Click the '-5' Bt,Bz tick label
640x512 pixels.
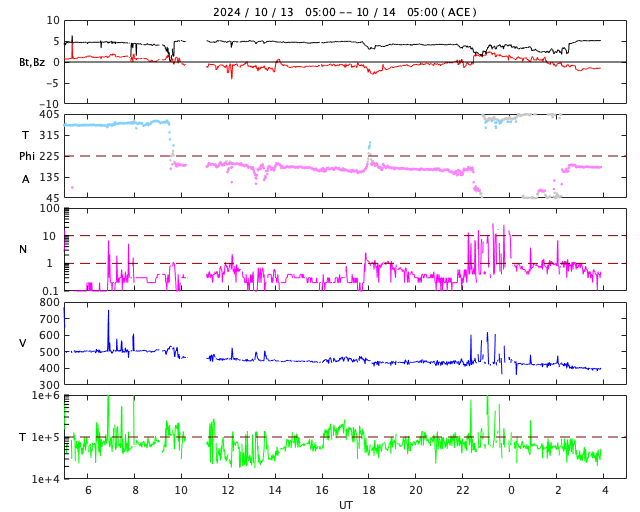pos(53,83)
